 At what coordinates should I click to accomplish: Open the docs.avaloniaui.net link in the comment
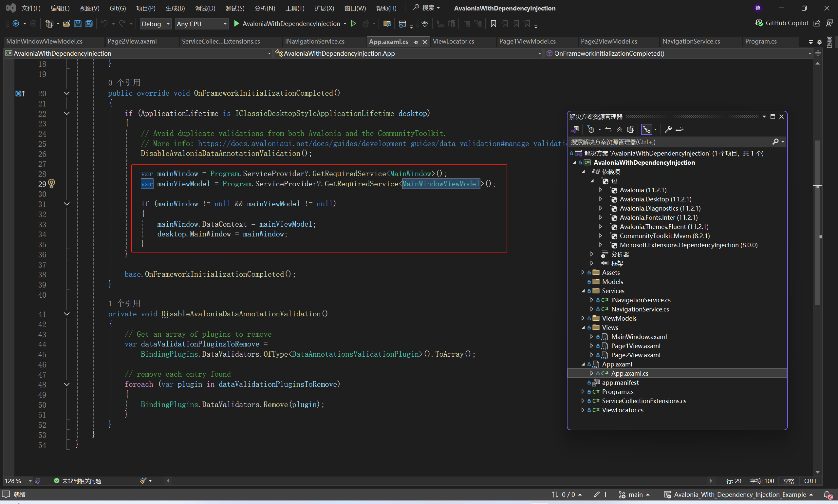click(382, 144)
